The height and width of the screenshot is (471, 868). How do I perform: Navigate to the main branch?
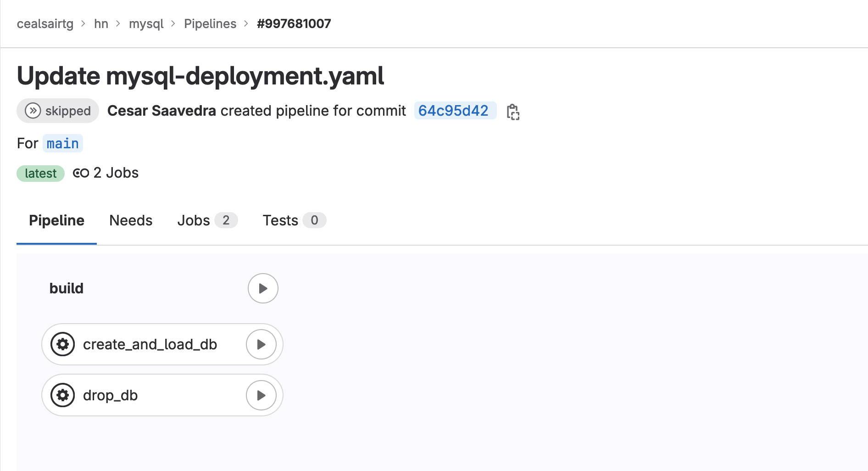[x=62, y=143]
